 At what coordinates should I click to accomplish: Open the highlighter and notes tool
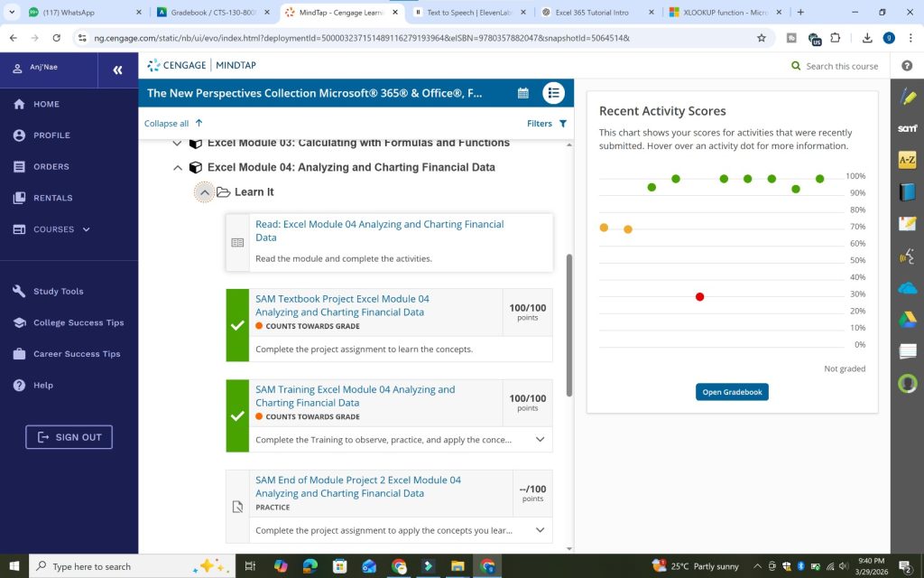coord(908,97)
